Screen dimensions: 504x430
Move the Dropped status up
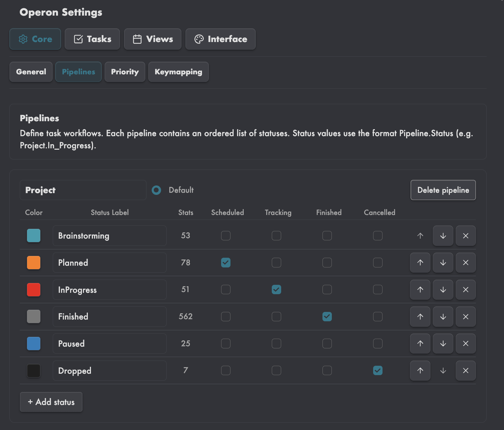[x=420, y=371]
